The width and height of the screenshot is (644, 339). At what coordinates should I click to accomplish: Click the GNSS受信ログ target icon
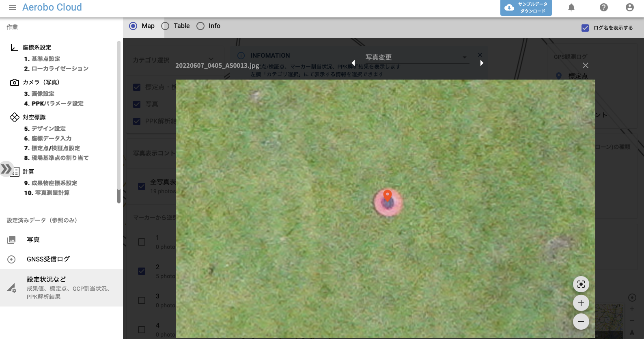tap(11, 259)
